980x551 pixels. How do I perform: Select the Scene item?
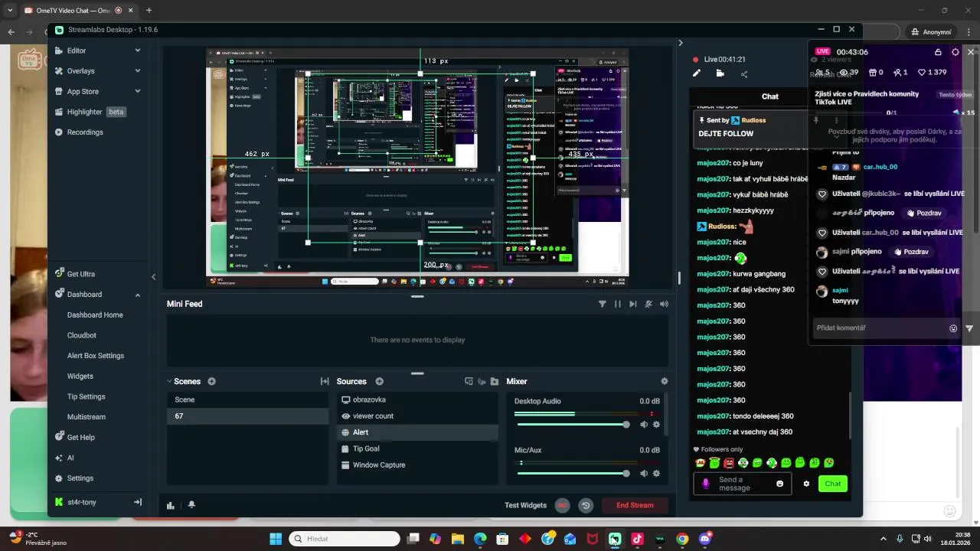click(247, 399)
